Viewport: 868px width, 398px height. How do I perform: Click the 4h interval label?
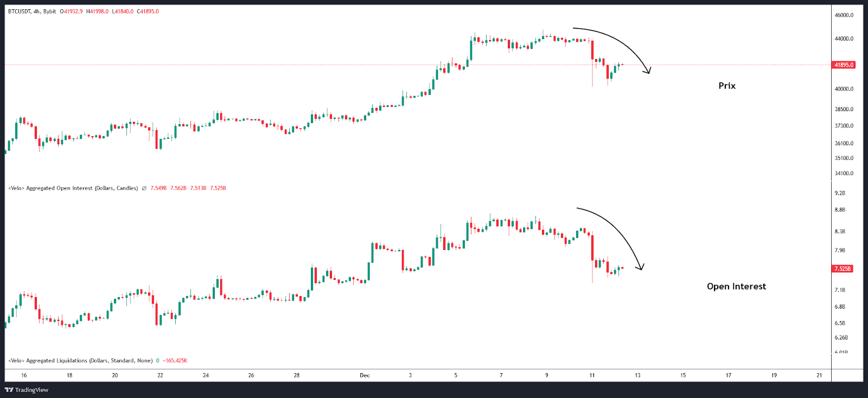click(x=37, y=11)
